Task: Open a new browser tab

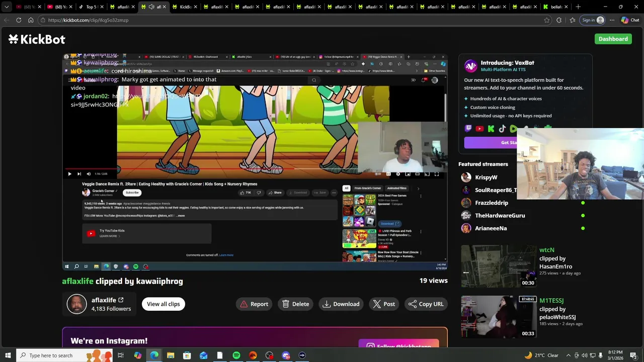Action: tap(578, 7)
